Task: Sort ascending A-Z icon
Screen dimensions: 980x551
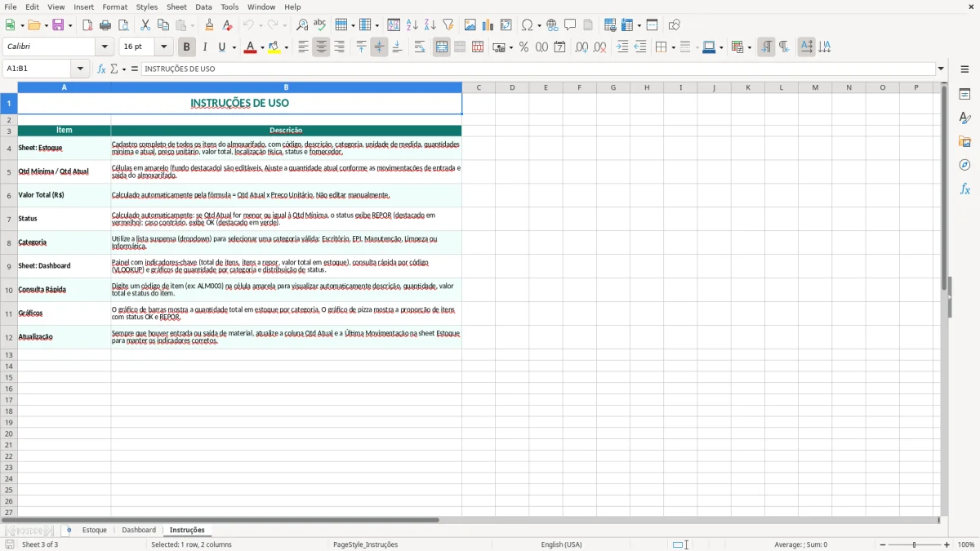Action: pyautogui.click(x=412, y=25)
